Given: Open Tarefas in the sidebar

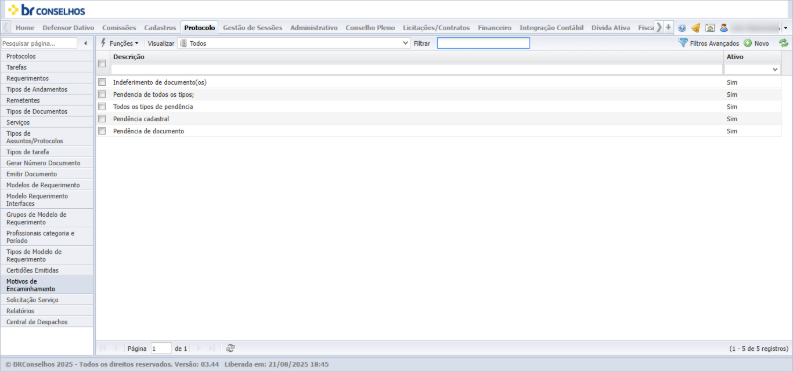Looking at the screenshot, I should click(47, 67).
